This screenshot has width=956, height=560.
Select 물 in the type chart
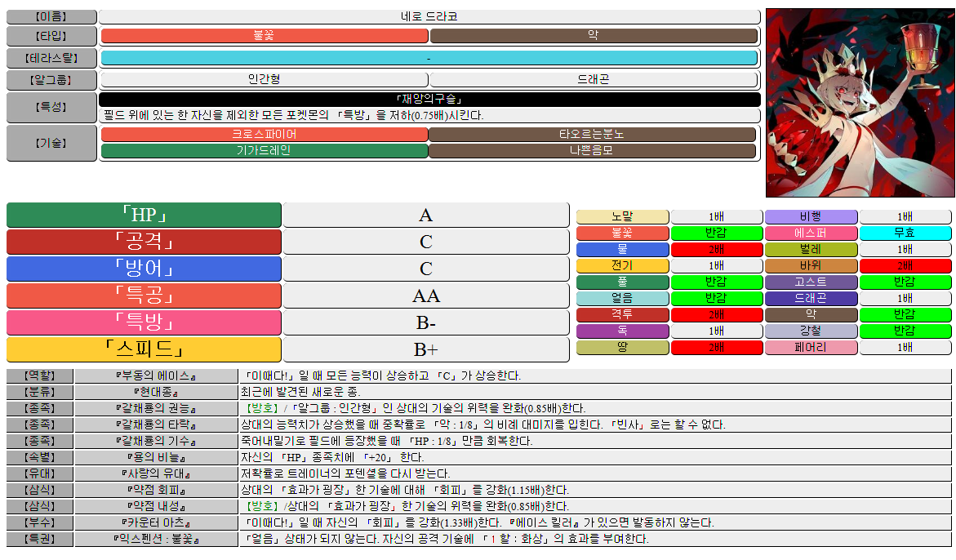(622, 249)
